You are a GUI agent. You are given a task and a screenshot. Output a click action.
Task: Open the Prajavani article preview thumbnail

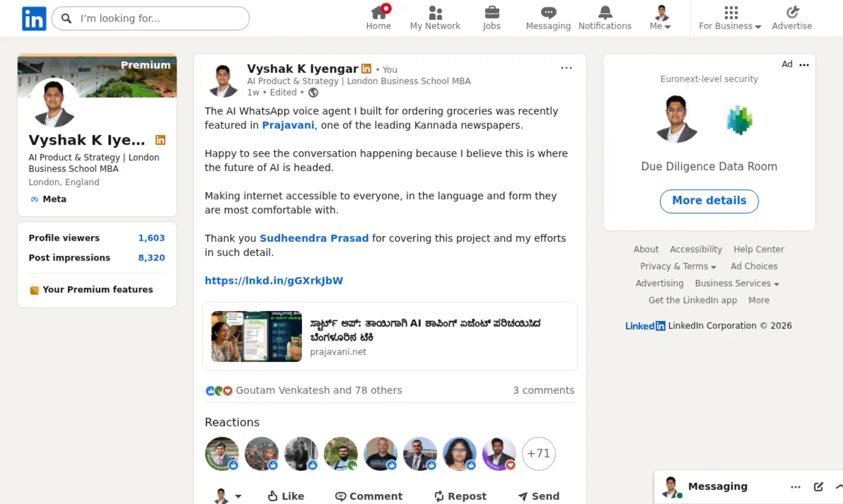256,336
